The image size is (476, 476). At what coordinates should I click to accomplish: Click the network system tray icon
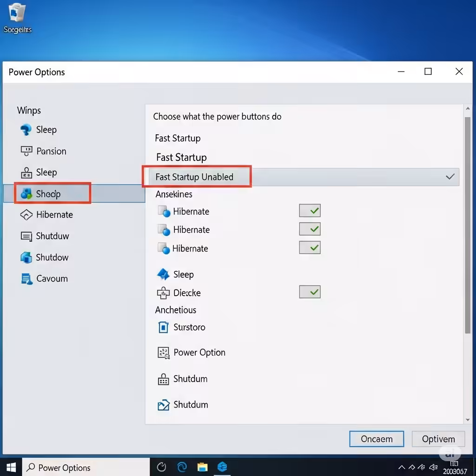pos(421,467)
